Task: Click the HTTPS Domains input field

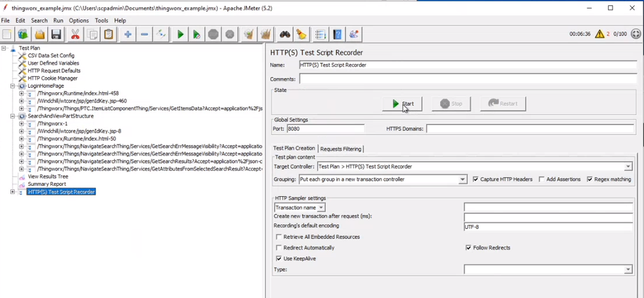Action: pos(531,128)
